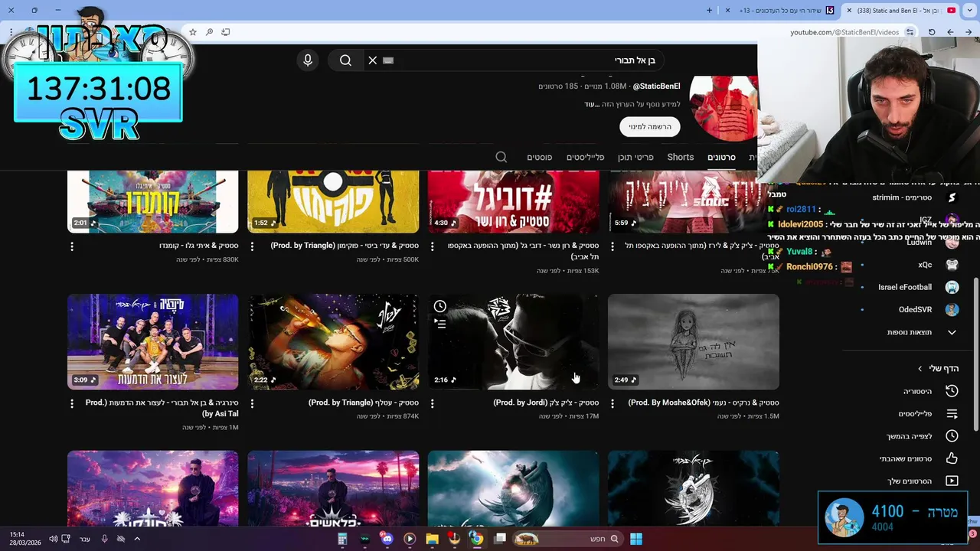This screenshot has width=980, height=551.
Task: Click Watch Later clock on צ'יק צ'ק thumbnail
Action: (440, 306)
